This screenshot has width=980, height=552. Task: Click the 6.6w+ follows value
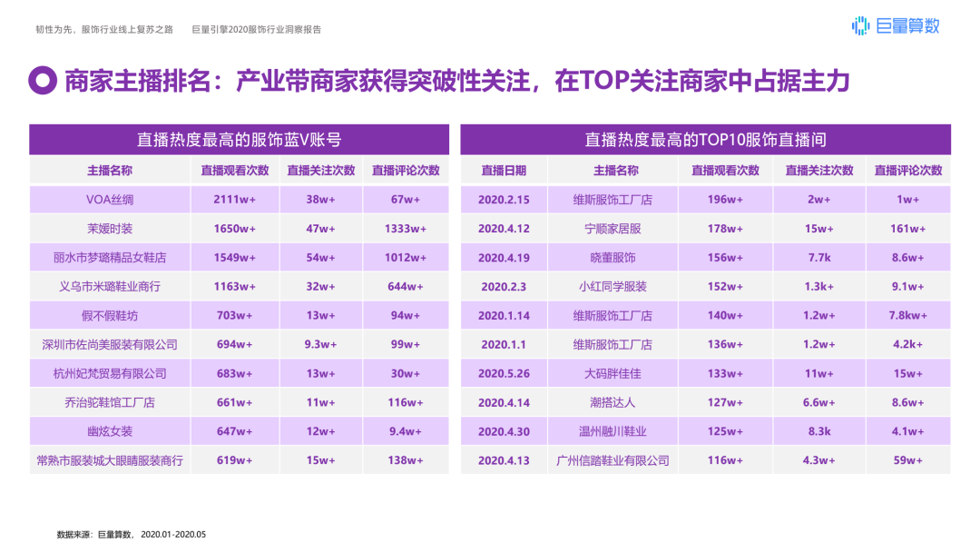819,402
